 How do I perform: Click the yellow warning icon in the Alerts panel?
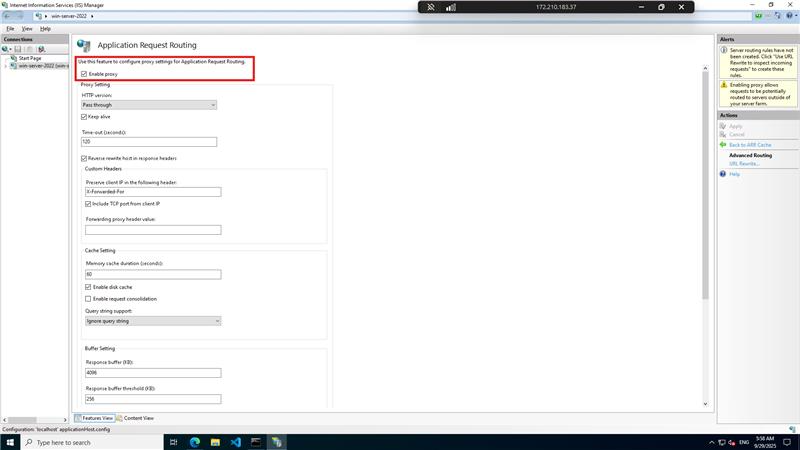click(723, 85)
